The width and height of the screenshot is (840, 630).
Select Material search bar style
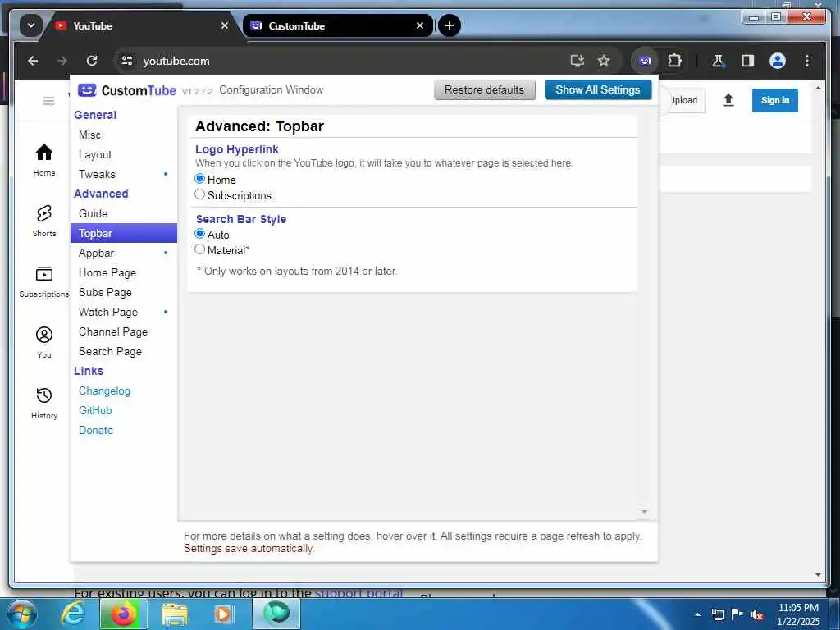tap(200, 249)
